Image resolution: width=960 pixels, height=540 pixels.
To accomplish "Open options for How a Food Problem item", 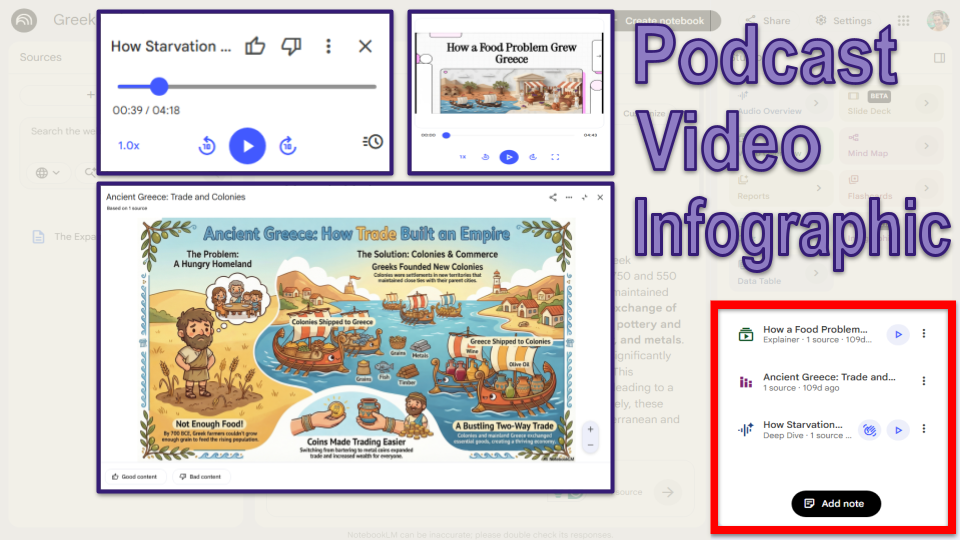I will [x=924, y=334].
